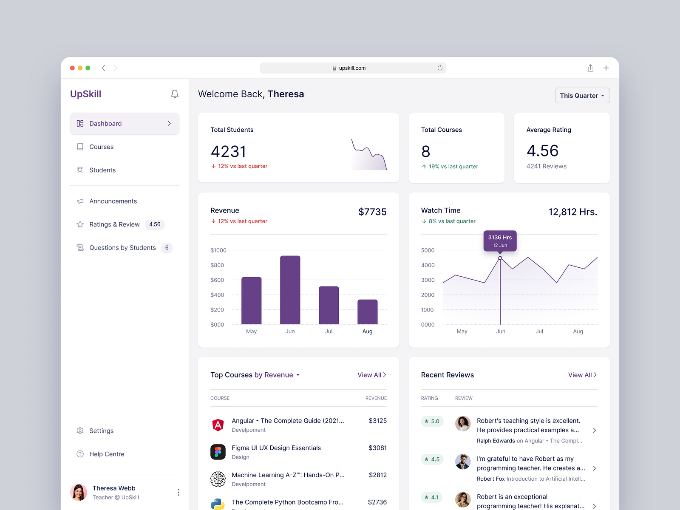
Task: Click View All in Recent Reviews
Action: [x=582, y=375]
